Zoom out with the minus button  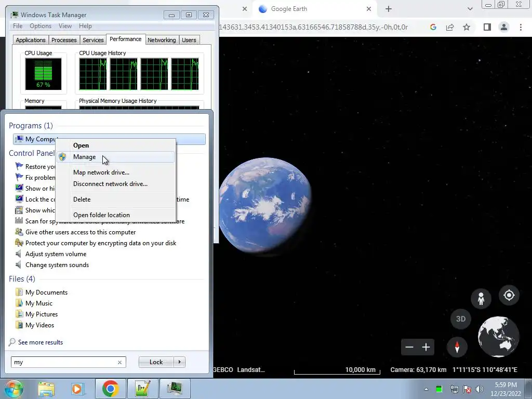tap(409, 347)
